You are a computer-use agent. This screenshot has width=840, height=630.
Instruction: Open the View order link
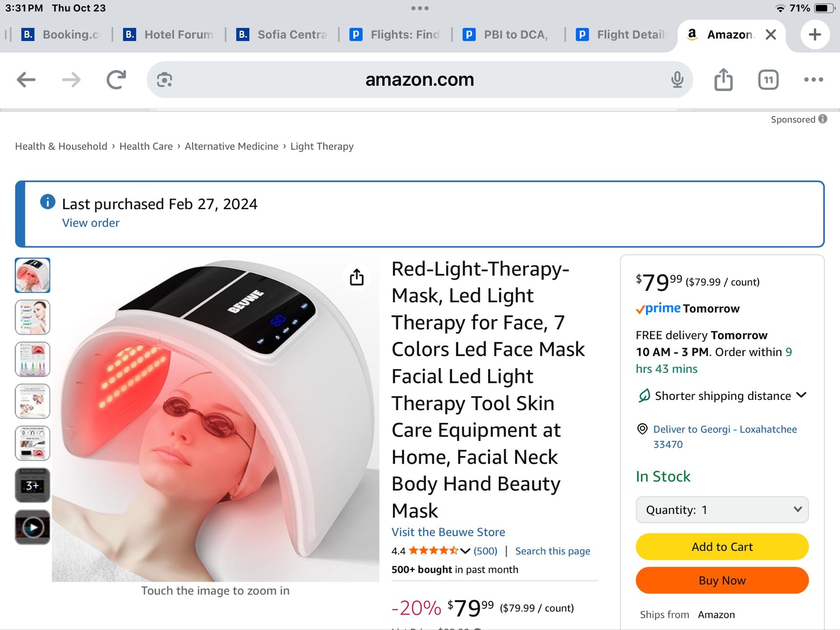point(91,223)
